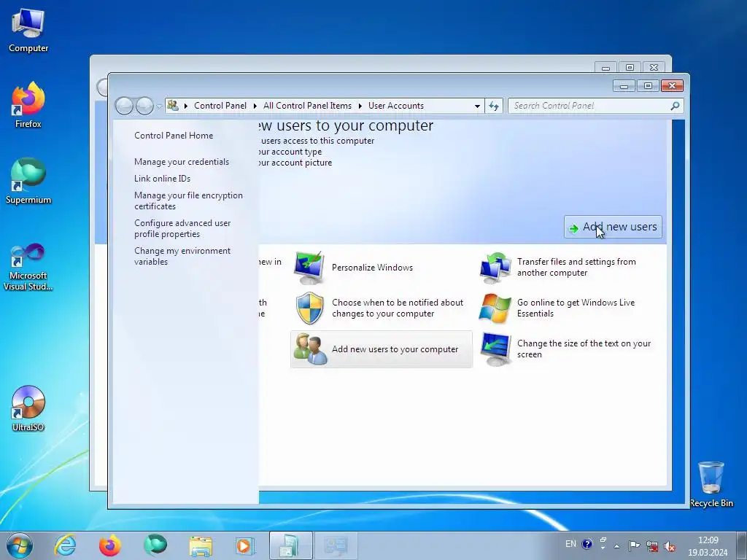
Task: Expand the arrow after Control Panel breadcrumb
Action: click(255, 106)
